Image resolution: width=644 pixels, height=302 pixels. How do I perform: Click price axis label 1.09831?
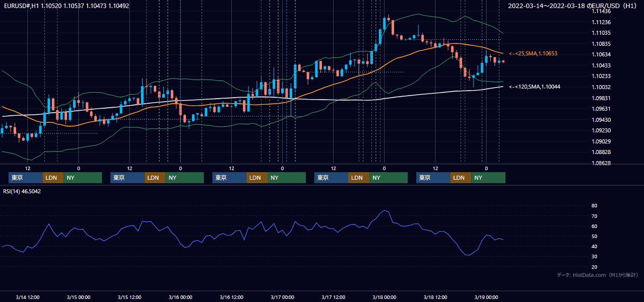(x=601, y=98)
